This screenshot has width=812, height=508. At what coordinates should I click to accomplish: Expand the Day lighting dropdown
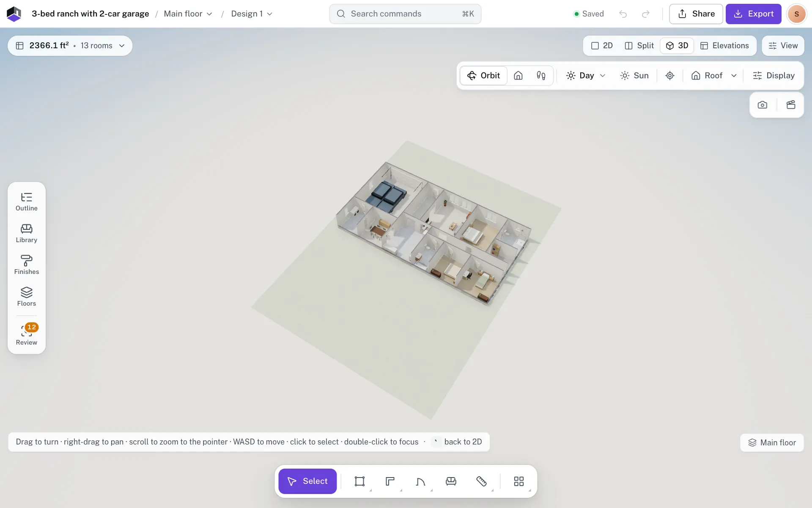586,76
